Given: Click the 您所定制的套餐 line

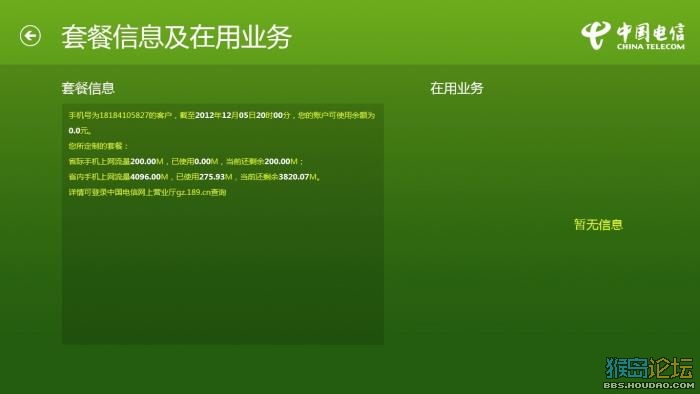Looking at the screenshot, I should tap(98, 146).
